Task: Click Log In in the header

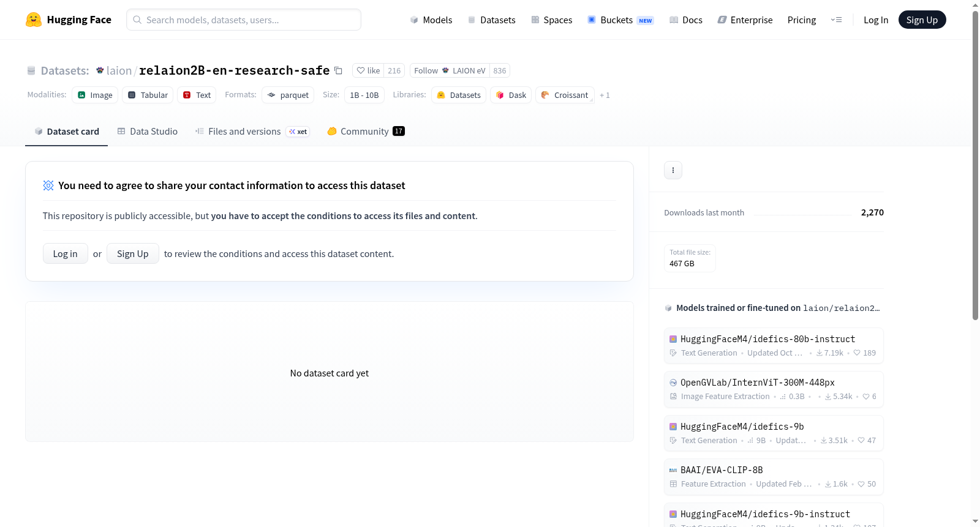Action: coord(876,20)
